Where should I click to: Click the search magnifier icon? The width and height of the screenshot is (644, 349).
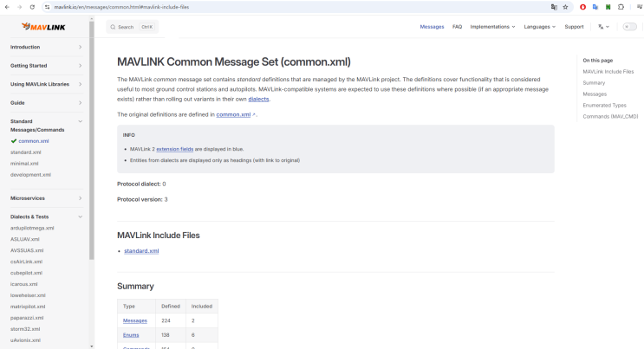pyautogui.click(x=113, y=27)
